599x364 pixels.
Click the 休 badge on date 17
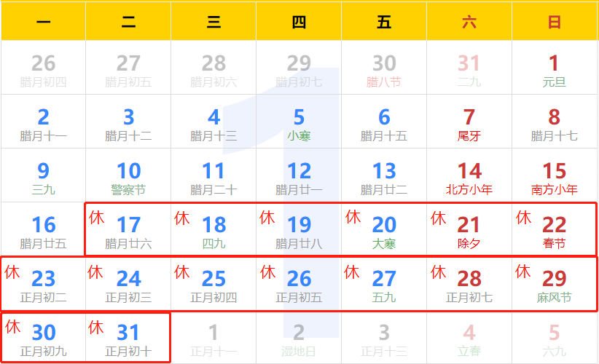[x=96, y=218]
